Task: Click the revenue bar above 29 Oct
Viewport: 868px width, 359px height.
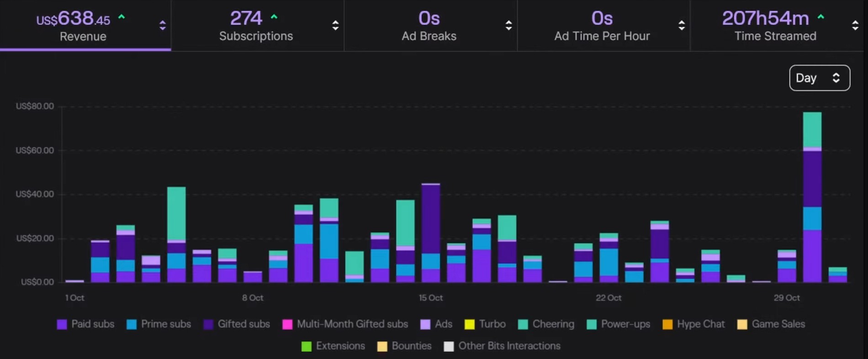Action: (787, 266)
